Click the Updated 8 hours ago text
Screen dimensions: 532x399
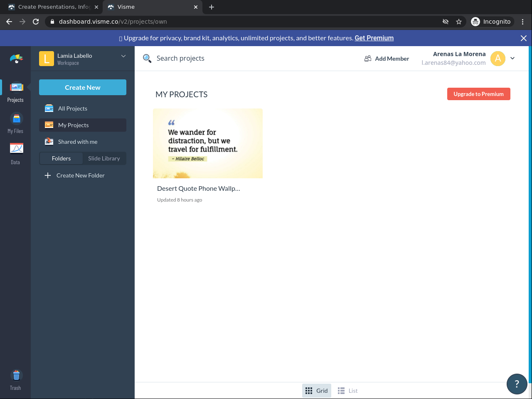point(180,200)
